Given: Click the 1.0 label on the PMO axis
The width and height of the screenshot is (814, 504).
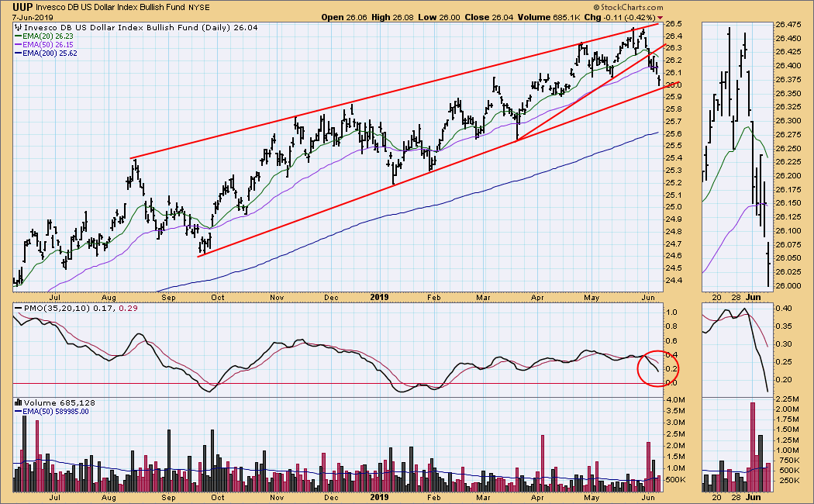Looking at the screenshot, I should [x=671, y=312].
